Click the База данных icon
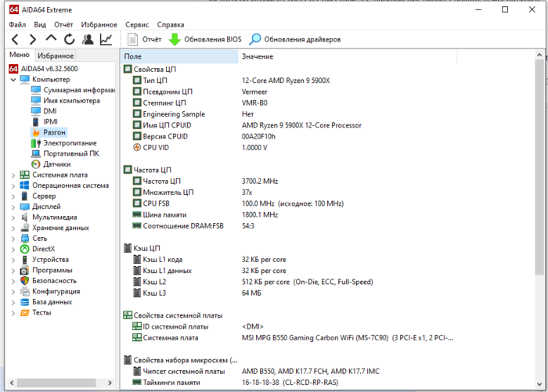 [x=24, y=302]
